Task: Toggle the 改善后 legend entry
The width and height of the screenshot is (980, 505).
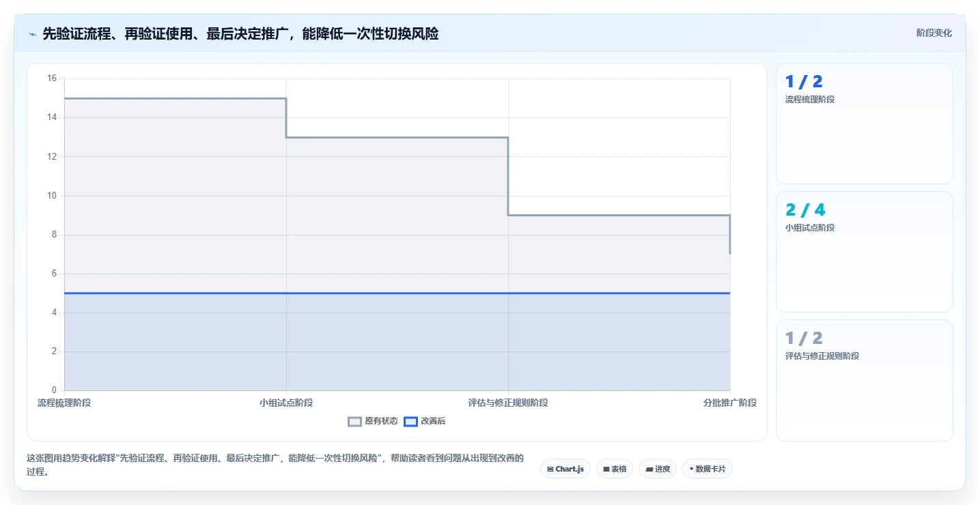Action: click(425, 421)
